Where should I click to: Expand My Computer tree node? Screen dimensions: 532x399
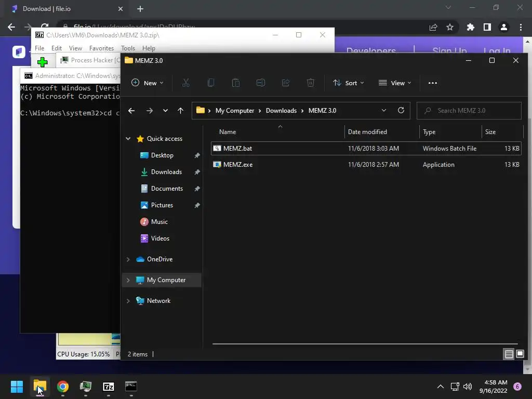pos(128,280)
